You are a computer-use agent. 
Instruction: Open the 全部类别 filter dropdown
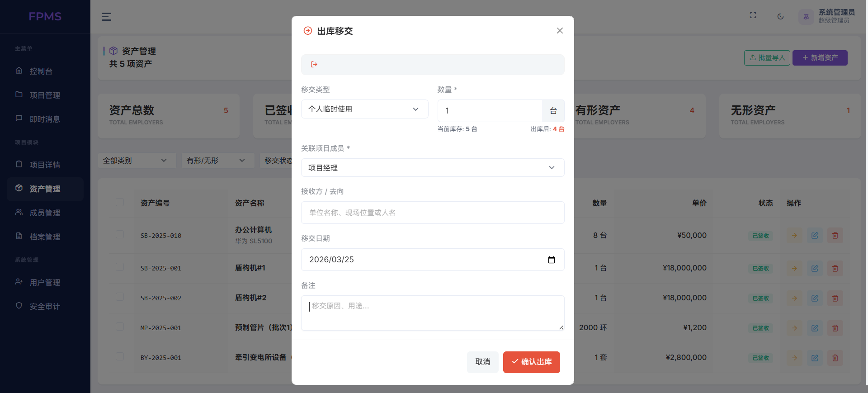(137, 161)
